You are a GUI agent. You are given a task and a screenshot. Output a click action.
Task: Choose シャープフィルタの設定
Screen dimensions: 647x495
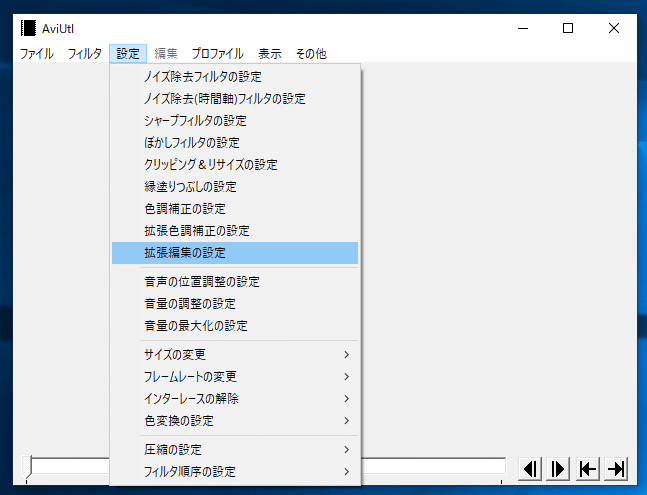pos(235,120)
